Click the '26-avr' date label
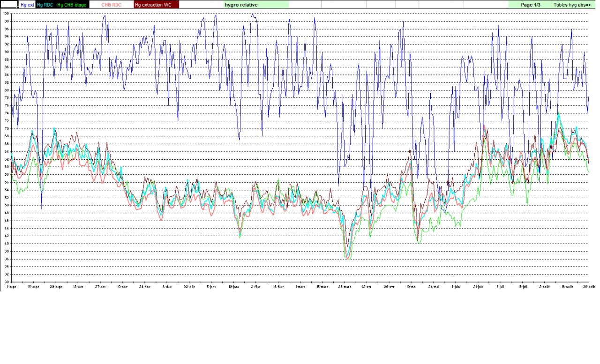The height and width of the screenshot is (364, 600). pyautogui.click(x=389, y=286)
